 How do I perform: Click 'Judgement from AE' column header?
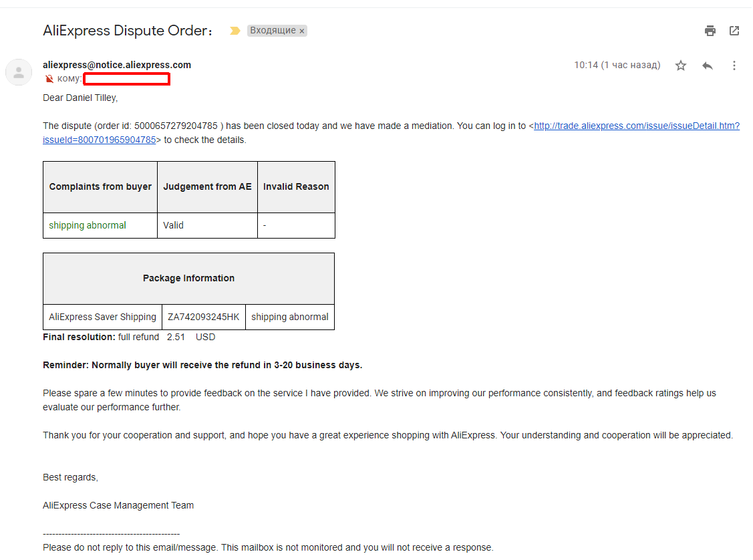[207, 186]
